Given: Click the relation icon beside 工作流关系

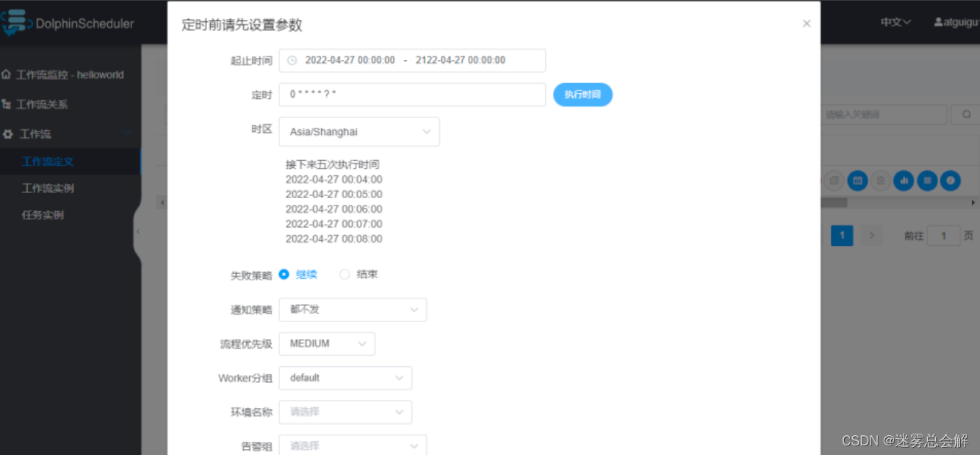Looking at the screenshot, I should click(x=7, y=104).
